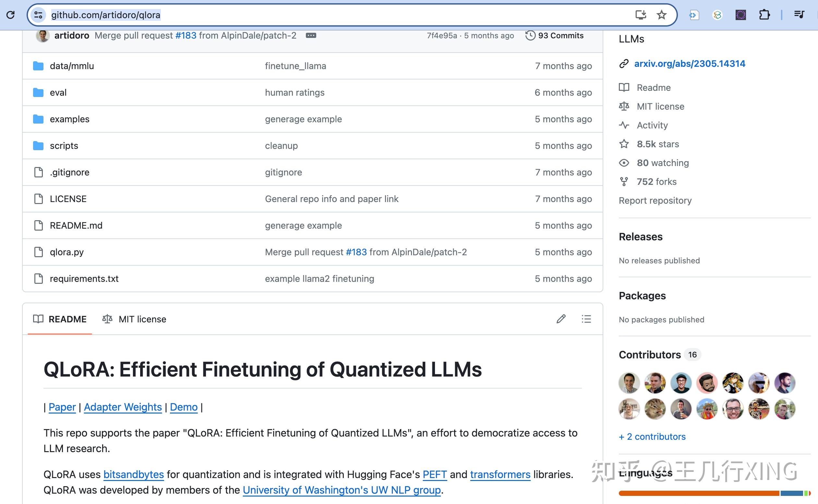Star the repository via the star icon
Image resolution: width=818 pixels, height=504 pixels.
624,144
